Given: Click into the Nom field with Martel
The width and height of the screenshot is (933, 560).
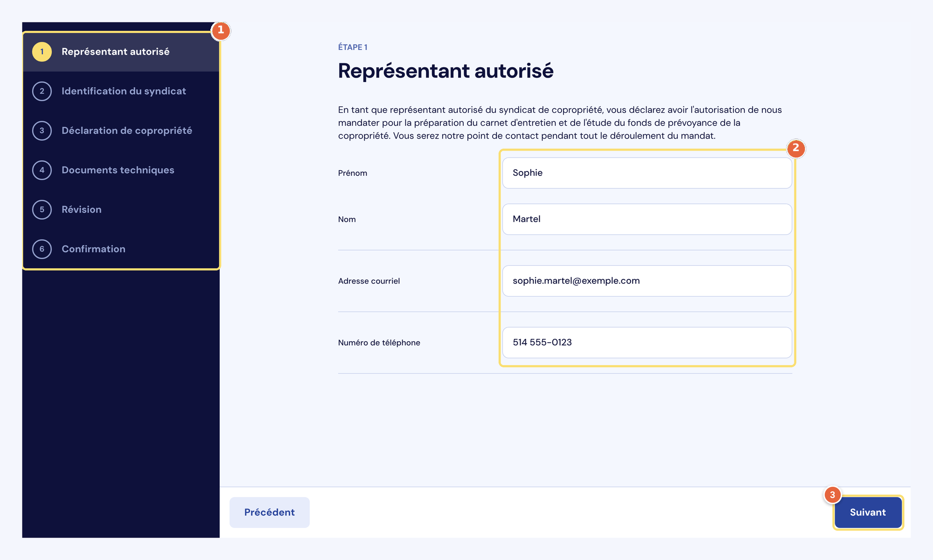Looking at the screenshot, I should click(x=647, y=219).
